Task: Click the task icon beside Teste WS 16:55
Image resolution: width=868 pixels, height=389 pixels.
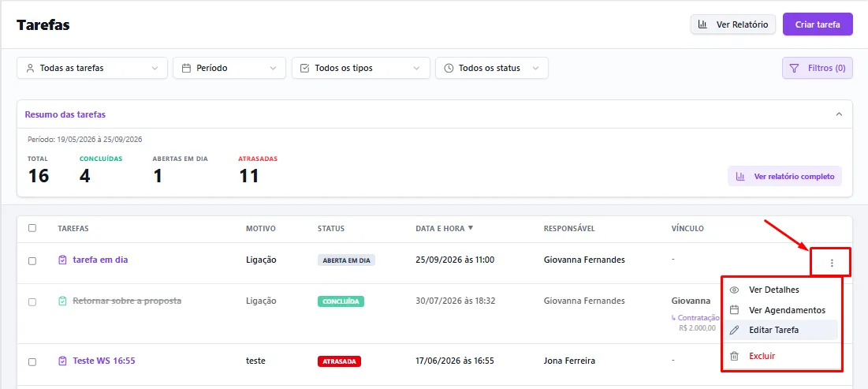Action: 62,361
